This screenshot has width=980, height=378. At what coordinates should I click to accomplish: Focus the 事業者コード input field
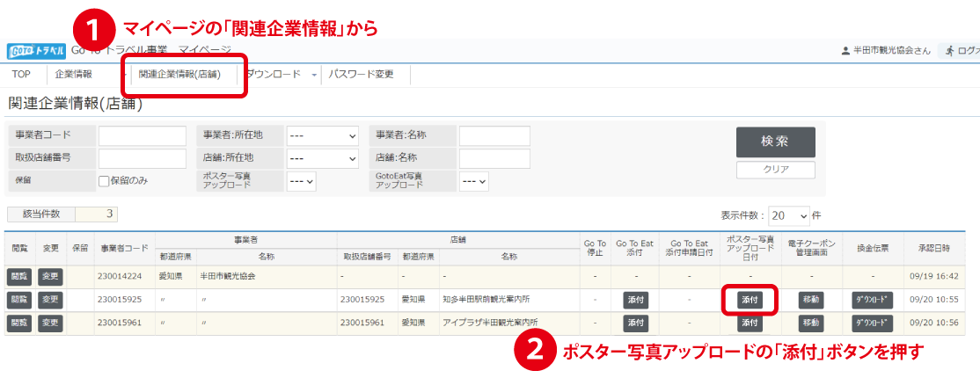[x=142, y=136]
